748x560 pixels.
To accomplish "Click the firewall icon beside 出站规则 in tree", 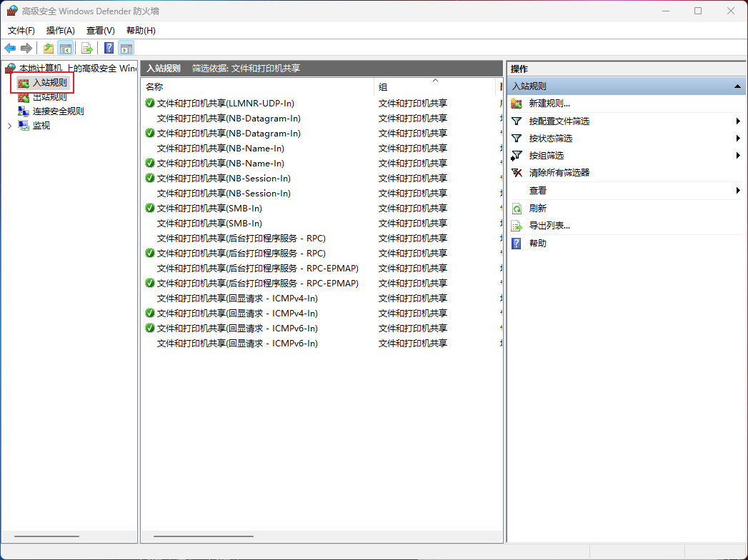I will tap(24, 97).
